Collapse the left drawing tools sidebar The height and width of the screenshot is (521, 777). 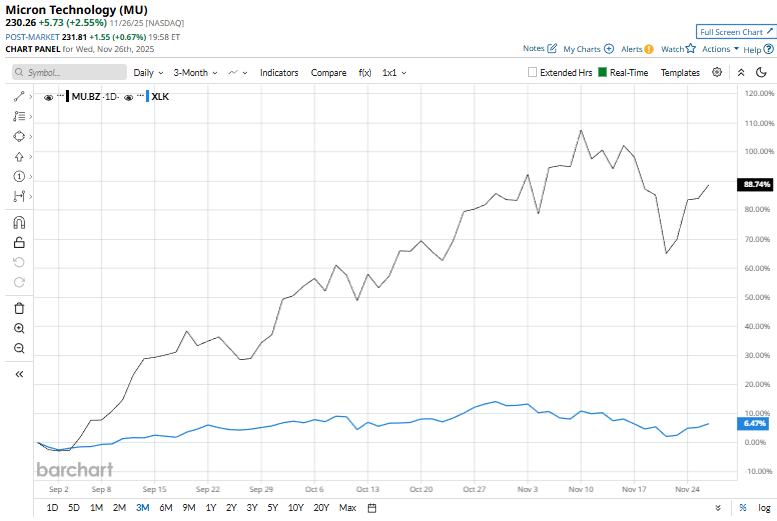click(19, 374)
